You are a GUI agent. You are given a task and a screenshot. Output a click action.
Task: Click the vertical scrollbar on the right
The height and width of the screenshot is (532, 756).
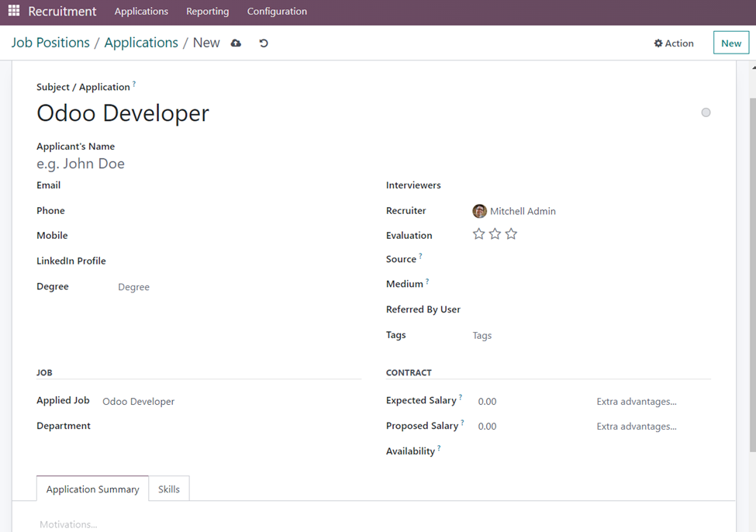point(751,271)
